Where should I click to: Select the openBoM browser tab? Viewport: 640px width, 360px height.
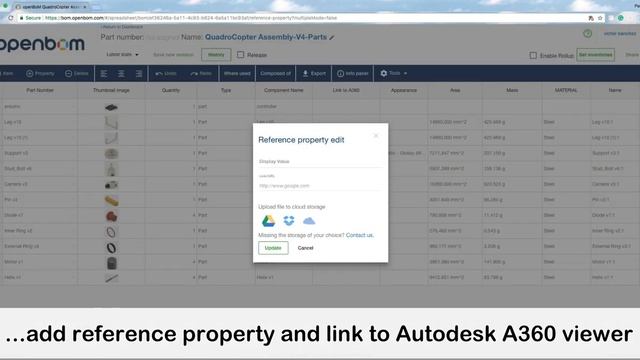pyautogui.click(x=51, y=7)
